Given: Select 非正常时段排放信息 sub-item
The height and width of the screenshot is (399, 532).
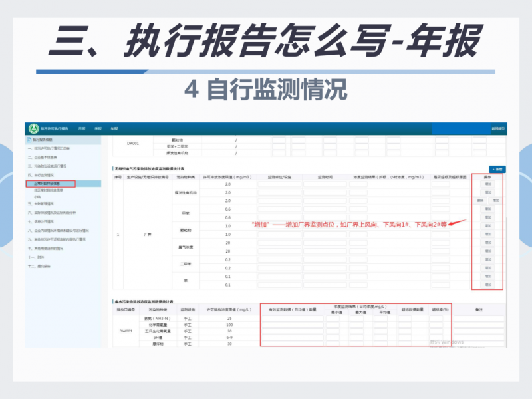Looking at the screenshot, I should pos(48,190).
